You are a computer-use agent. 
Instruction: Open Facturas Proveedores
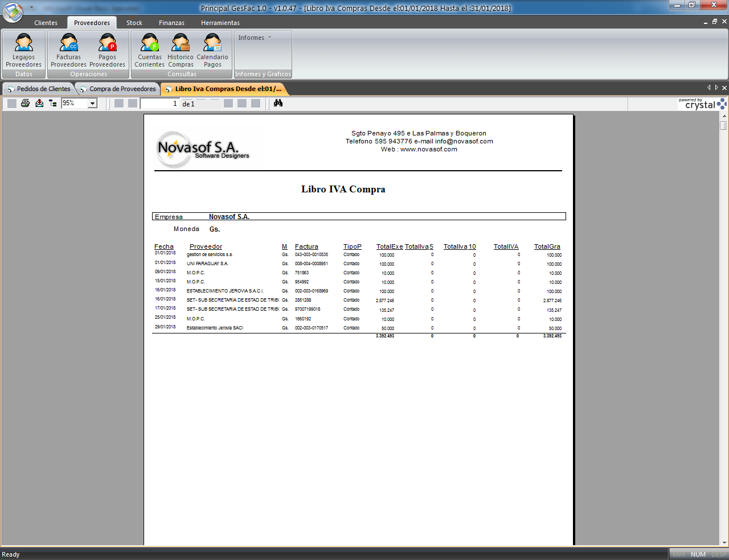click(x=68, y=51)
